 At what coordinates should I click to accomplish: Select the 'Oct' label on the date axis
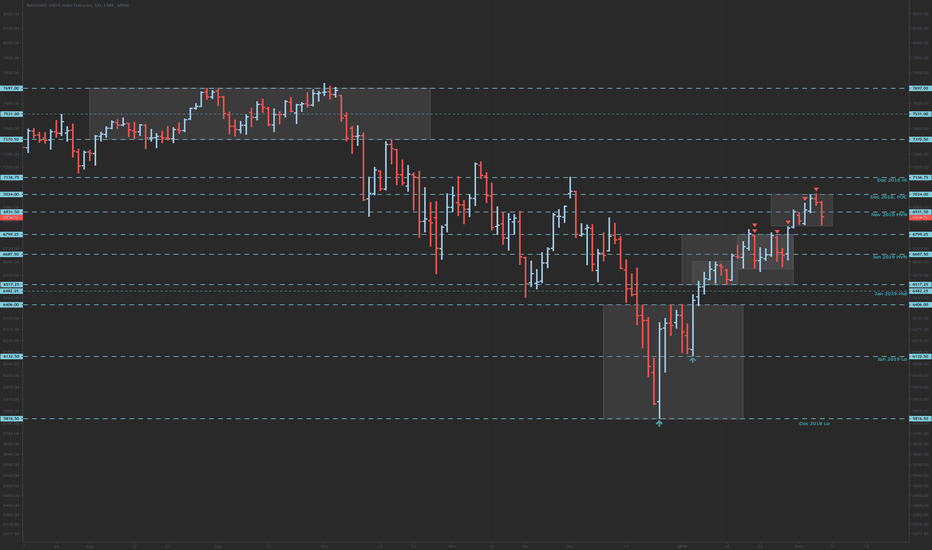point(324,546)
